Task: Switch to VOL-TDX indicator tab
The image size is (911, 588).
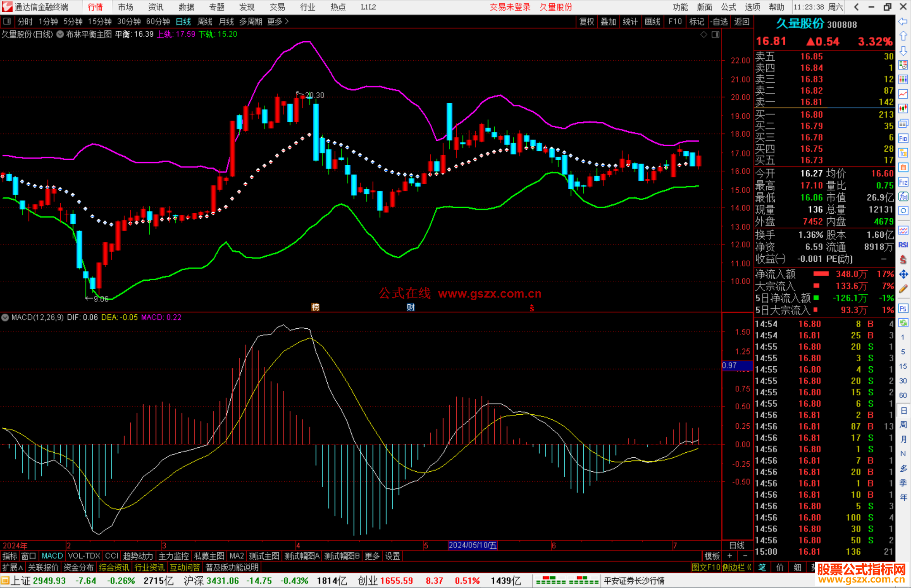Action: (x=84, y=556)
